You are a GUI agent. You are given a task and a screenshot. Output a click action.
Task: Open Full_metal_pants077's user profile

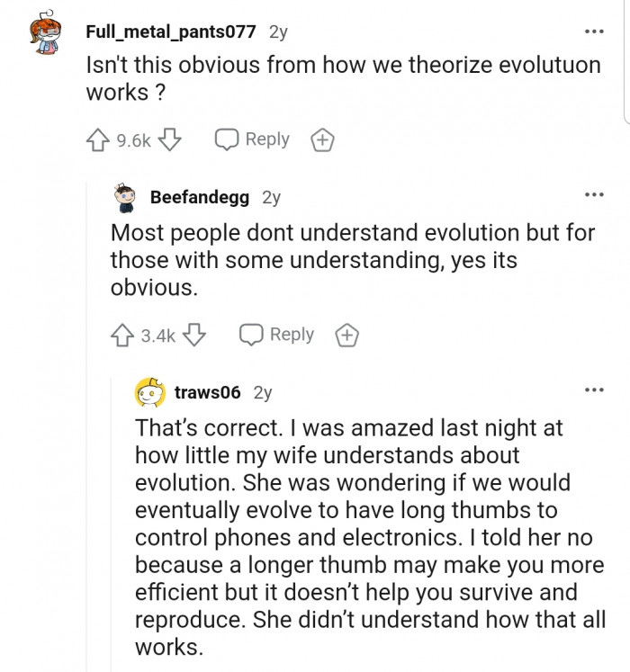coord(171,32)
